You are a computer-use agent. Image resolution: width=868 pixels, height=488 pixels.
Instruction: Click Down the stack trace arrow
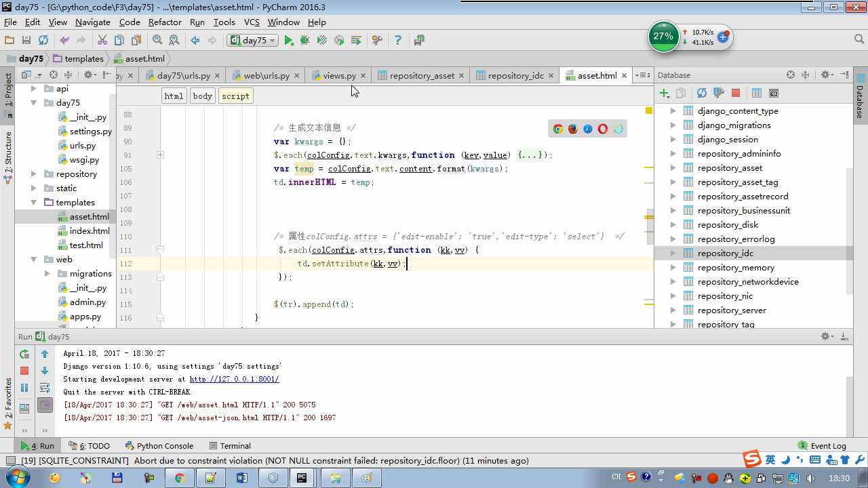pos(45,371)
